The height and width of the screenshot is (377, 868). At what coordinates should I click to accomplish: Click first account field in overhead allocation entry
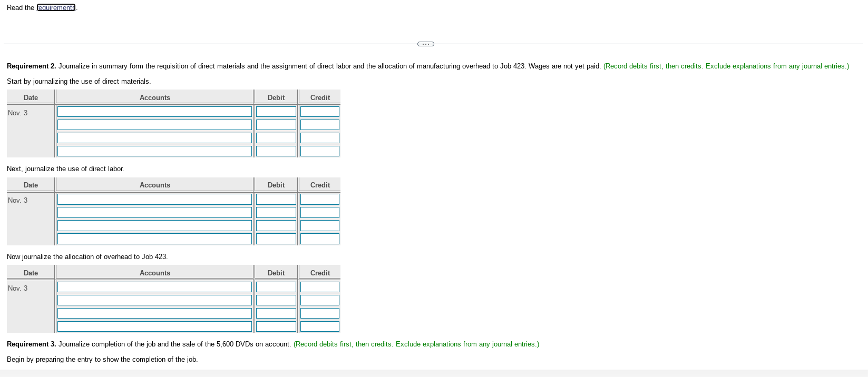pos(154,287)
